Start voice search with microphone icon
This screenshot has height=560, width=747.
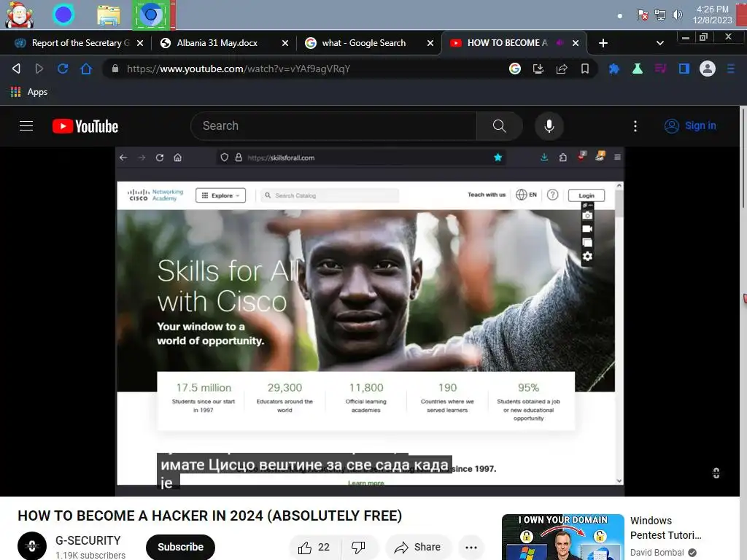549,125
